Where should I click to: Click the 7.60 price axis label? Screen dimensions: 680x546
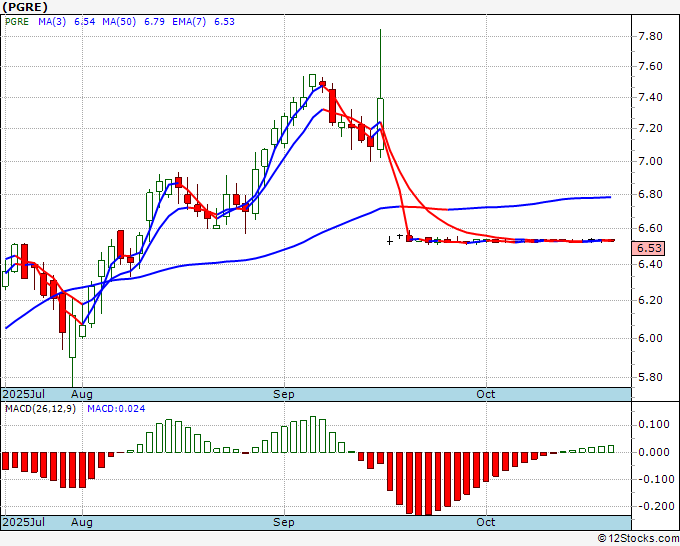[x=651, y=66]
